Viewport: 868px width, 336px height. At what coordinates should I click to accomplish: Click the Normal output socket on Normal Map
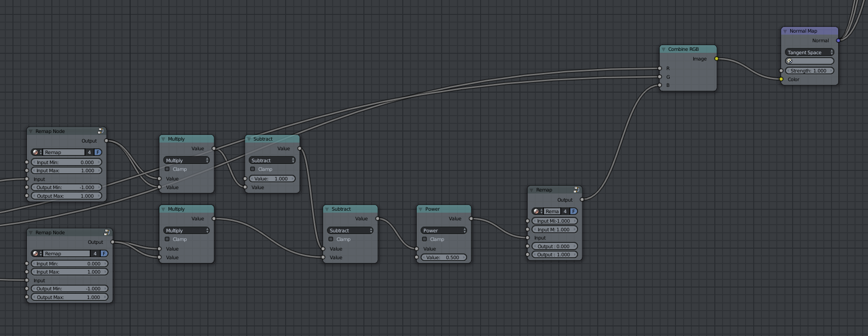click(838, 40)
